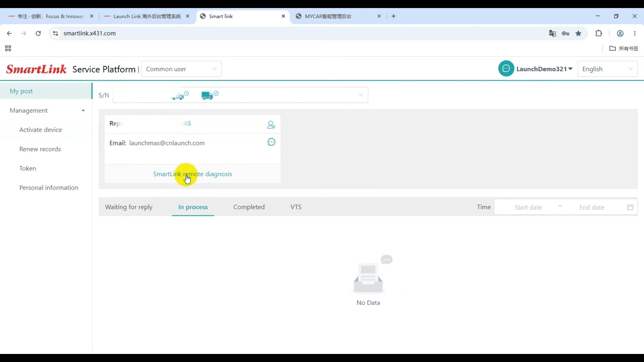This screenshot has height=362, width=644.
Task: Open the 所有书签 bookmarks folder
Action: [x=624, y=48]
